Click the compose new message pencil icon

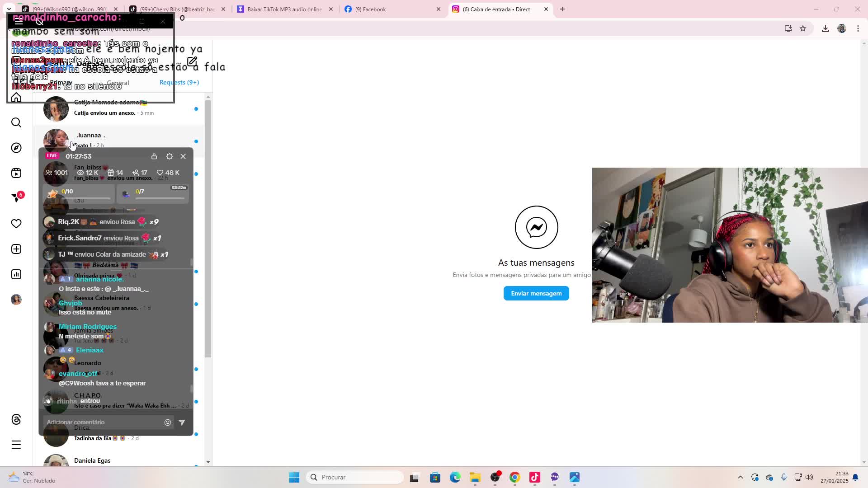pyautogui.click(x=192, y=61)
